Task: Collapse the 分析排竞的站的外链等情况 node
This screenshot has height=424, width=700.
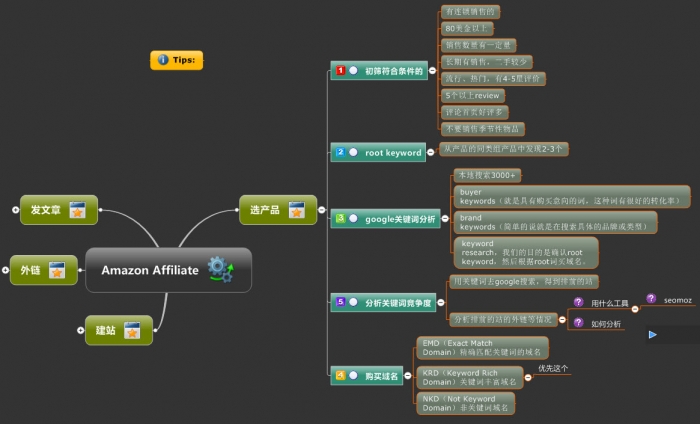Action: point(562,320)
